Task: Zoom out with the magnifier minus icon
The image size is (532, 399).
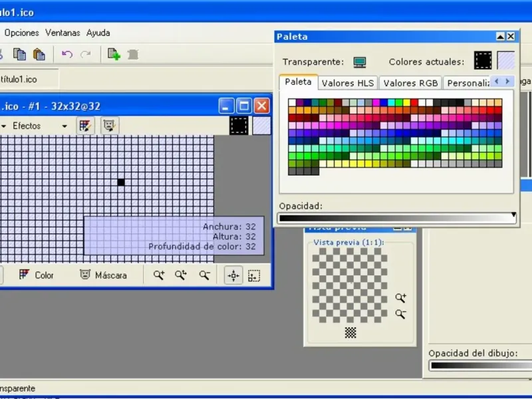Action: tap(204, 275)
